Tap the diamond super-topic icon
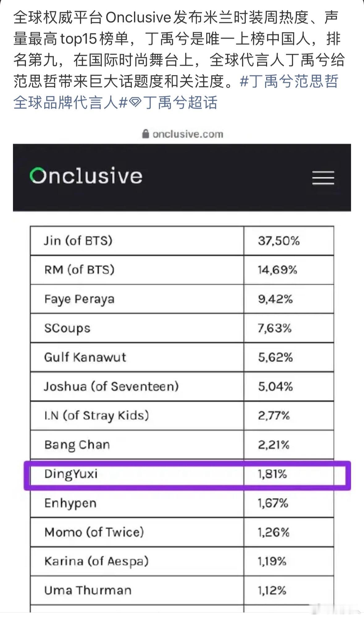The image size is (364, 618). [135, 103]
